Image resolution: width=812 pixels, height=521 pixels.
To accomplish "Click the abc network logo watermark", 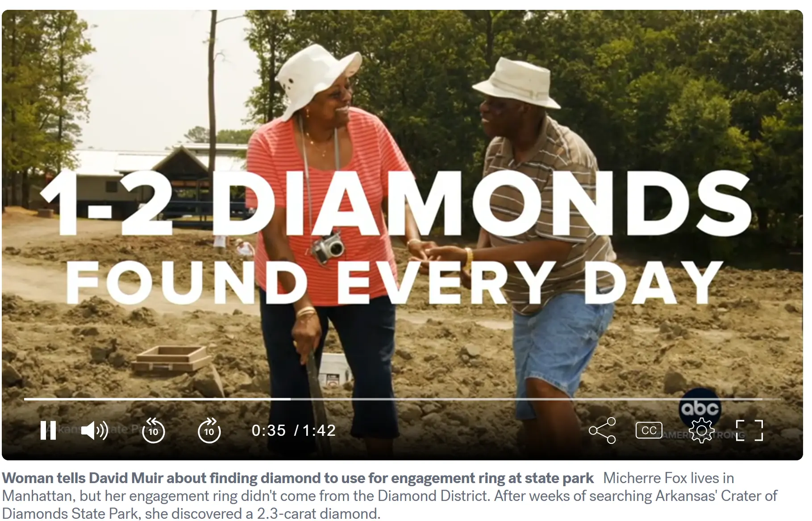I will coord(700,408).
